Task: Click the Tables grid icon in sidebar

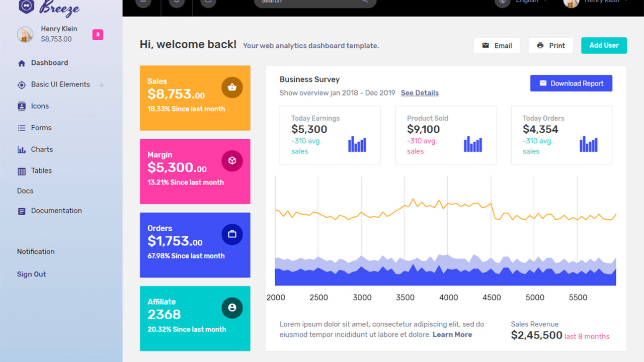Action: [x=22, y=171]
